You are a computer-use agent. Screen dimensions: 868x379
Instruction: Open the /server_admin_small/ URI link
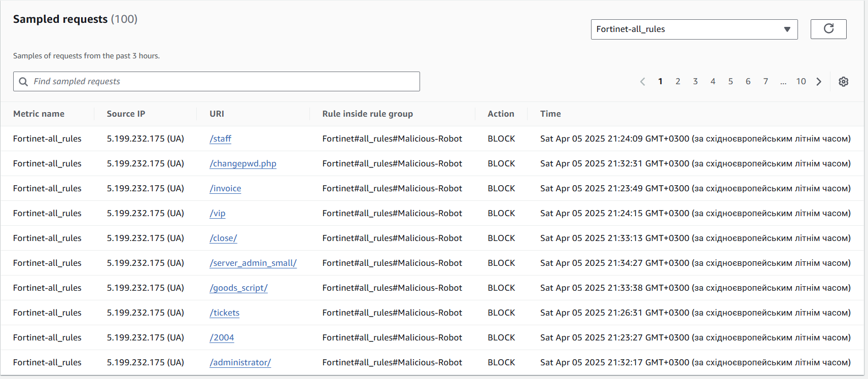pyautogui.click(x=253, y=263)
